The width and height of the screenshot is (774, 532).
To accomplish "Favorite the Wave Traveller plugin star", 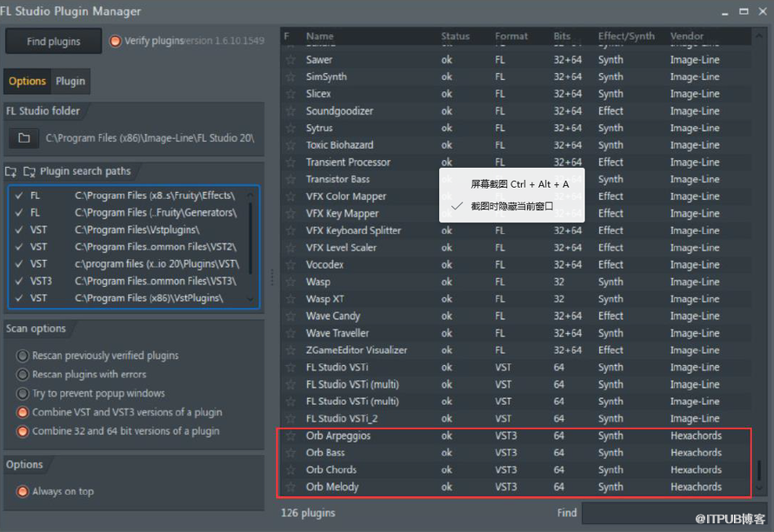I will click(x=290, y=333).
